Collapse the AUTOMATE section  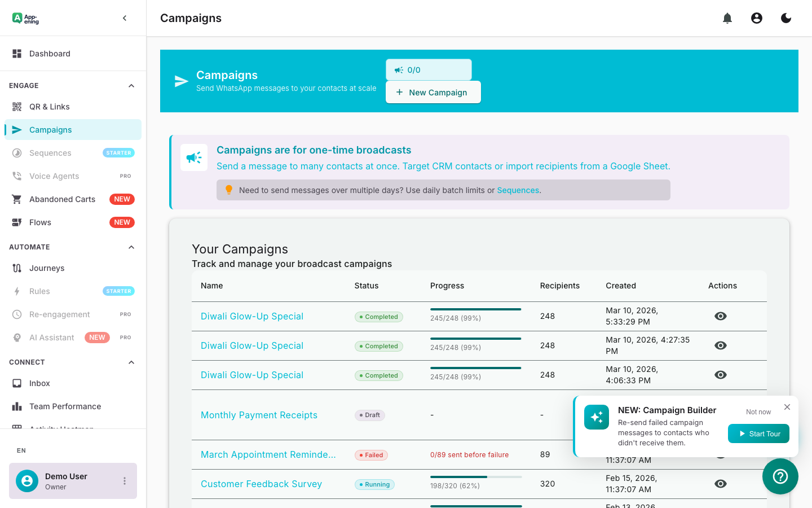coord(131,247)
